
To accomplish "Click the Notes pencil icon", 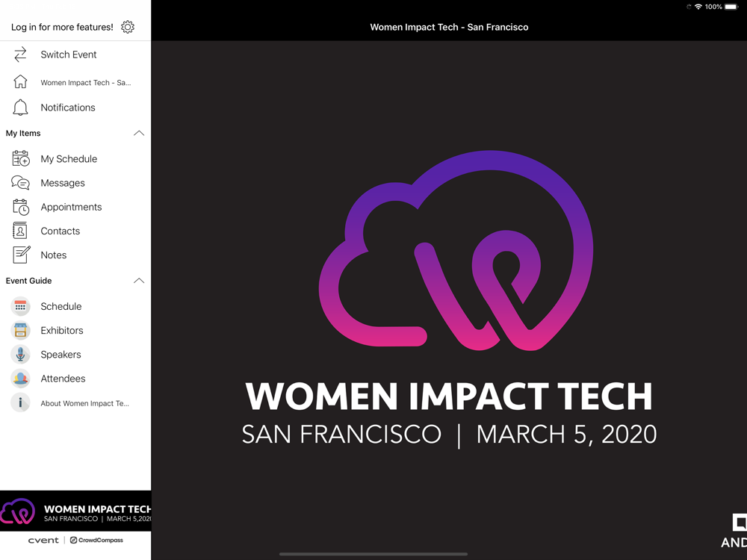I will [x=21, y=255].
